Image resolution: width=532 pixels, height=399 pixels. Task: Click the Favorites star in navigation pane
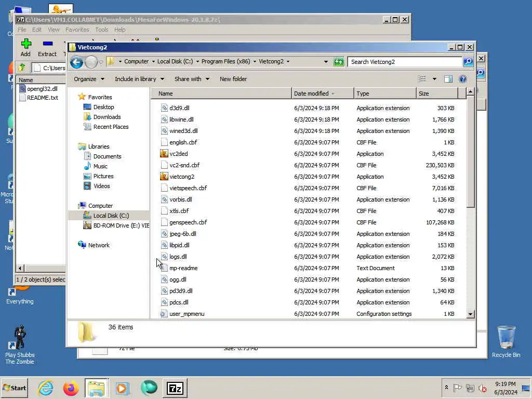coord(82,97)
